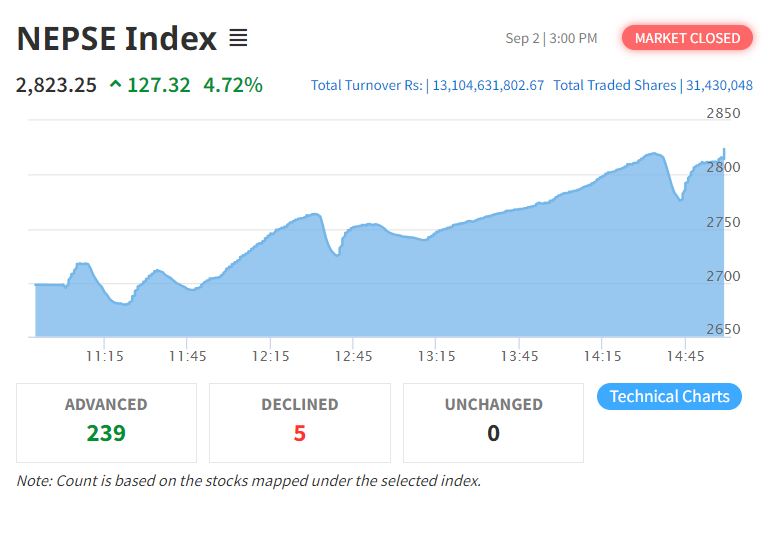This screenshot has height=536, width=772.
Task: Click the Sep 2 3:00 PM timestamp
Action: [x=551, y=39]
